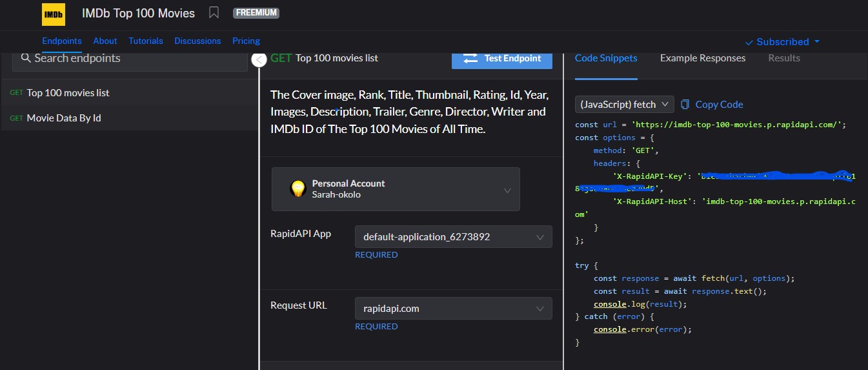Screen dimensions: 868x370
Task: Select the Movie Data By Id endpoint
Action: (x=129, y=118)
